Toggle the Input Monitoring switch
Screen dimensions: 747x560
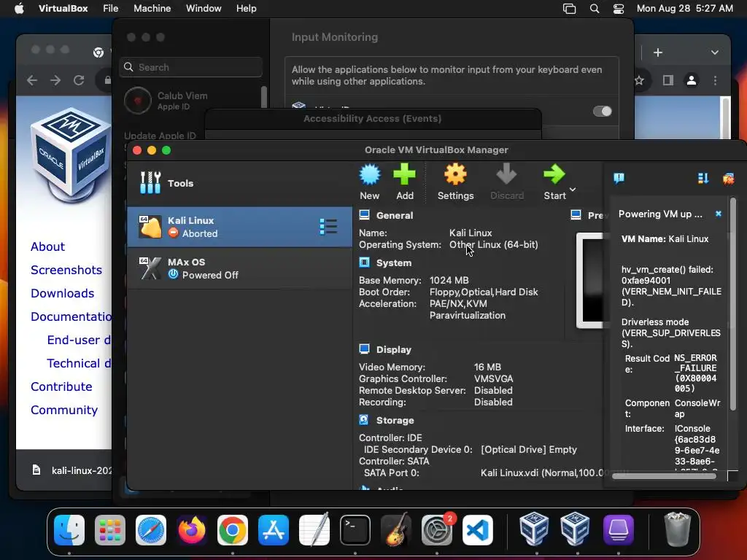tap(602, 112)
